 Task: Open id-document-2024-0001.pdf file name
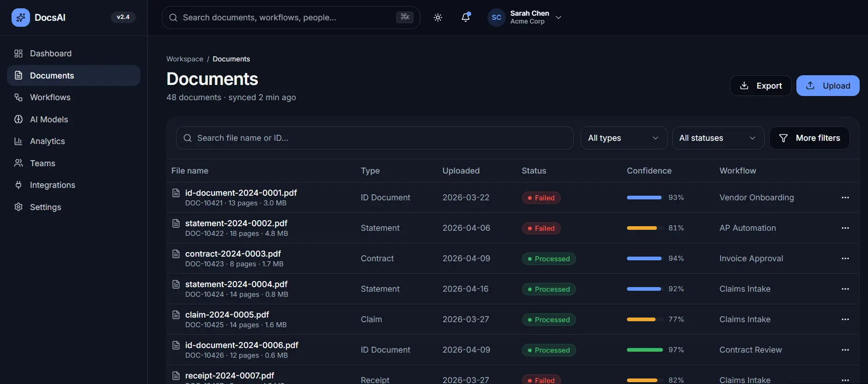(x=241, y=193)
